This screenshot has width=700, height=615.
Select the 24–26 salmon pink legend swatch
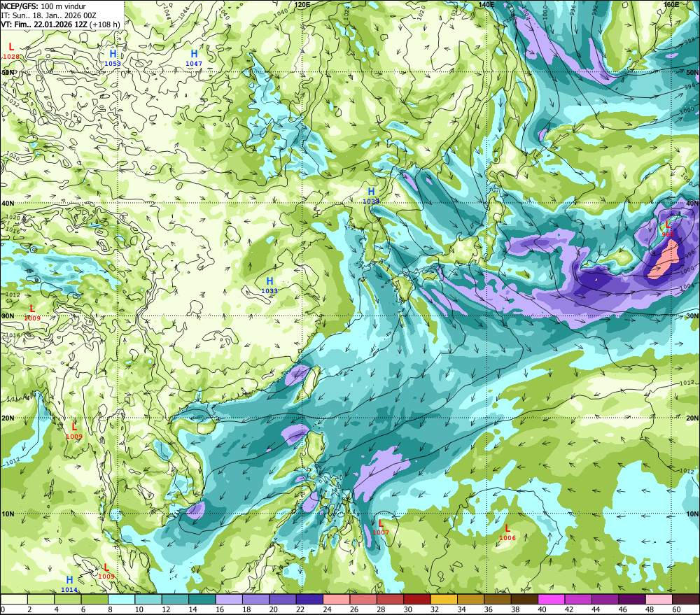pyautogui.click(x=336, y=600)
